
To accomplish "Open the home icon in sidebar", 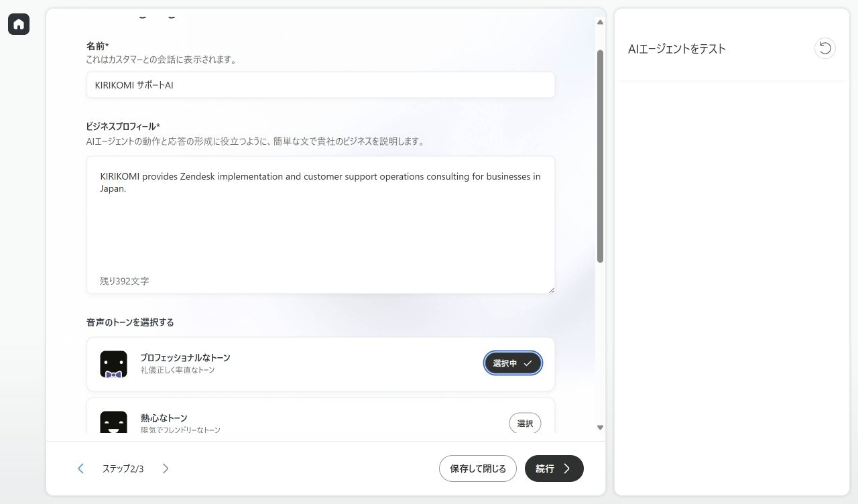I will (x=19, y=24).
